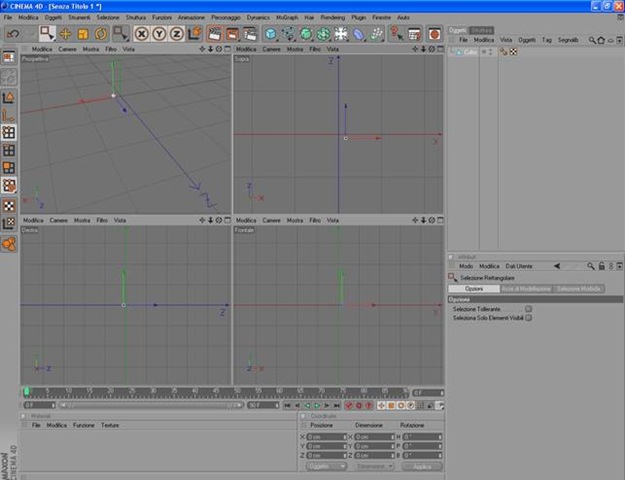
Task: Select the Opzioni tab in Attributes panel
Action: tap(474, 289)
